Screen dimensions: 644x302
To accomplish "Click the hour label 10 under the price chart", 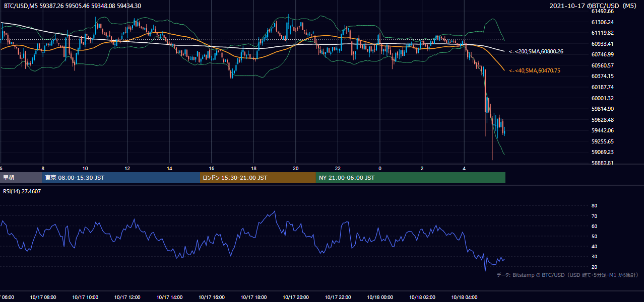I will click(x=85, y=168).
